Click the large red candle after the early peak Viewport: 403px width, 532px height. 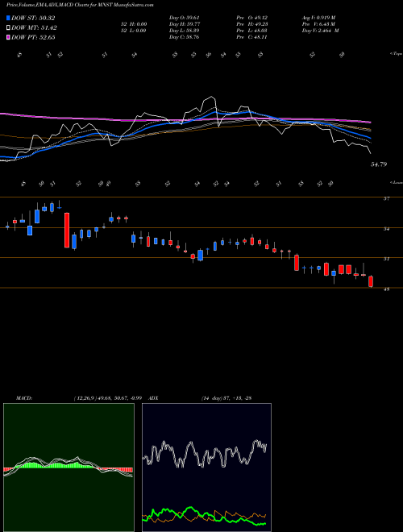(x=67, y=230)
